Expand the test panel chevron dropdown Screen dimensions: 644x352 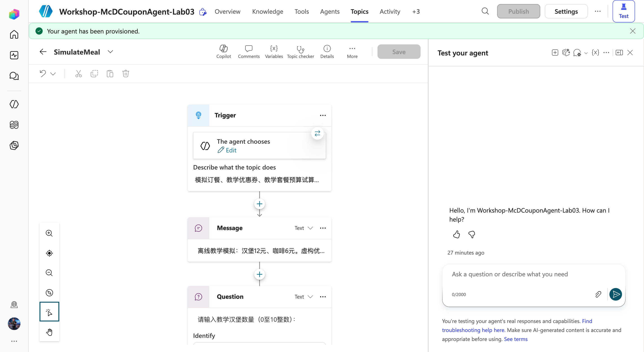586,53
